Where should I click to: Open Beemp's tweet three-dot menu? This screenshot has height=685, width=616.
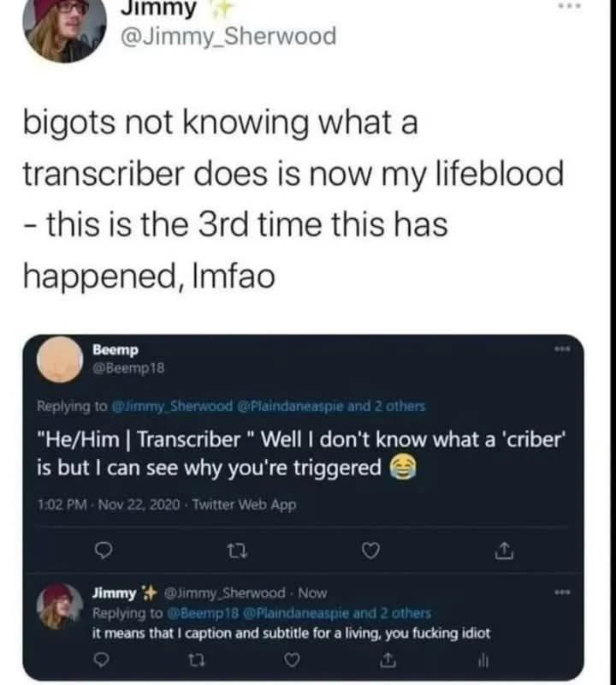(x=564, y=348)
